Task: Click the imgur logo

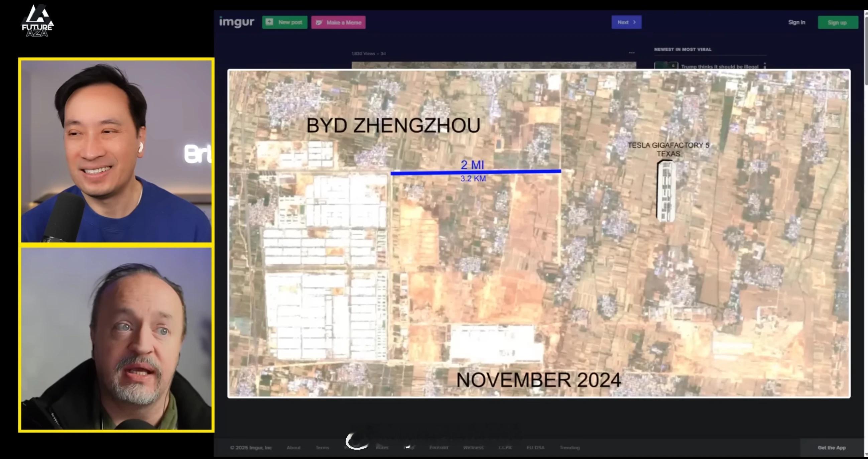Action: tap(237, 22)
